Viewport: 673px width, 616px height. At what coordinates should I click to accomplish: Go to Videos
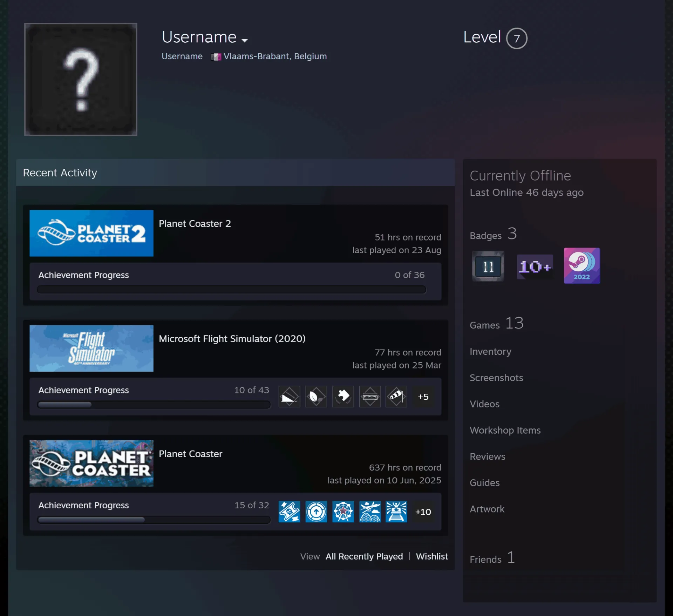coord(484,404)
